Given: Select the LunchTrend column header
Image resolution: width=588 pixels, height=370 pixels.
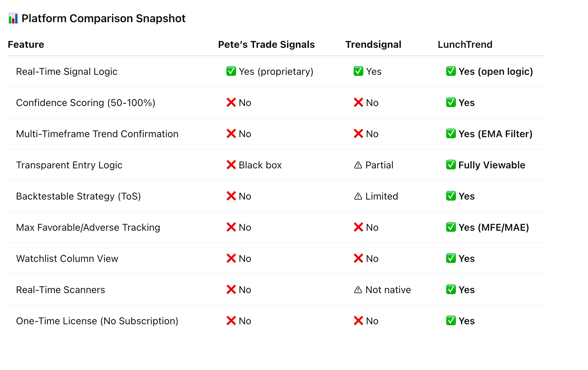Looking at the screenshot, I should (465, 44).
